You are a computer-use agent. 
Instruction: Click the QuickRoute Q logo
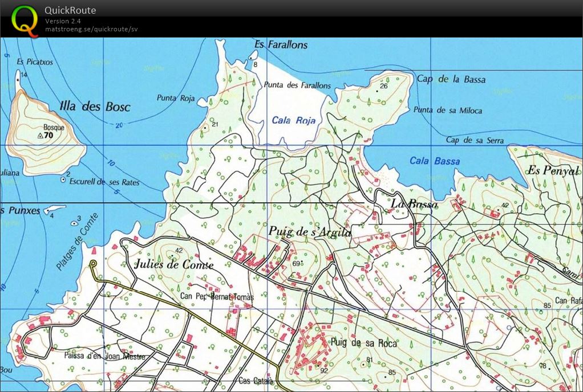(x=25, y=21)
